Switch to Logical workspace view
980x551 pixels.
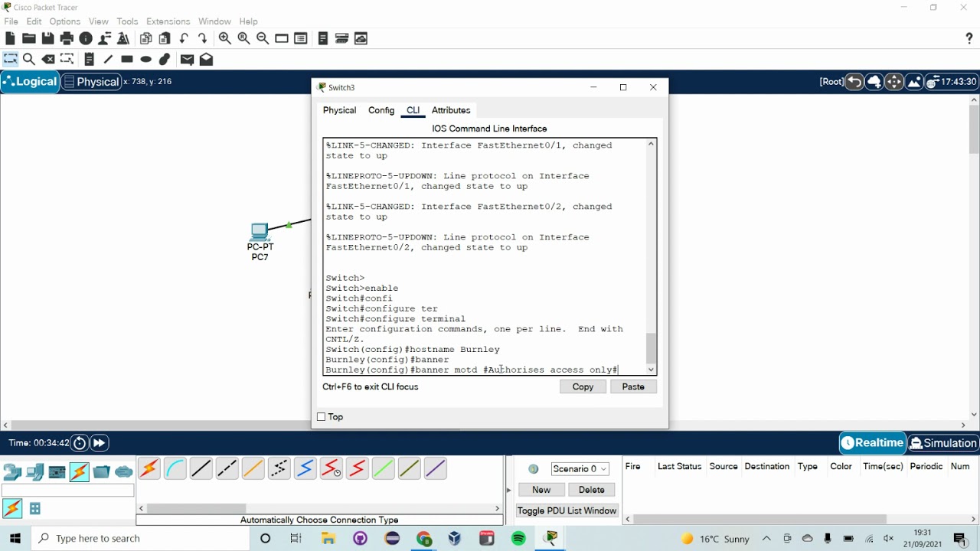30,82
